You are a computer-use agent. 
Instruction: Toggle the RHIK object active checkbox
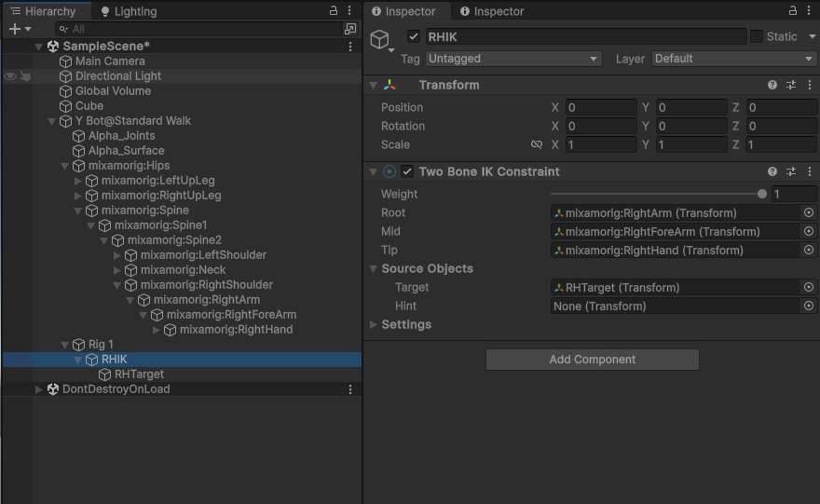pos(414,36)
